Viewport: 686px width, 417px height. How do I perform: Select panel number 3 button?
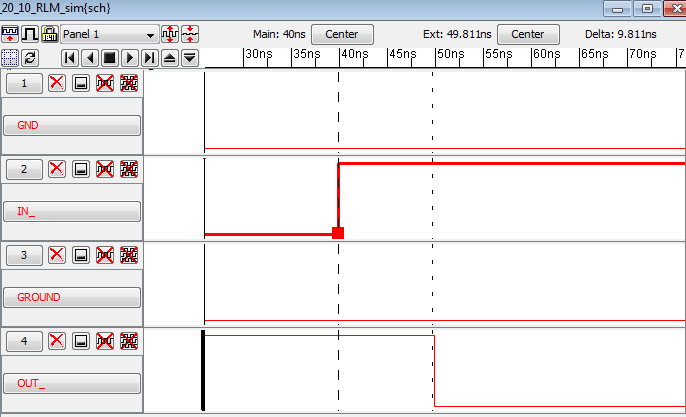pyautogui.click(x=24, y=255)
